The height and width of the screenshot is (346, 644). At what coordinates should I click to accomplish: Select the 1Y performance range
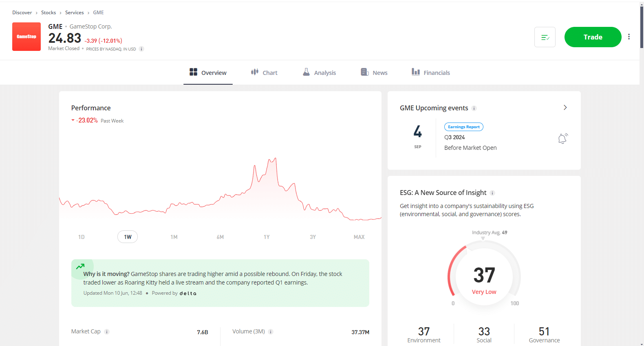pyautogui.click(x=267, y=237)
